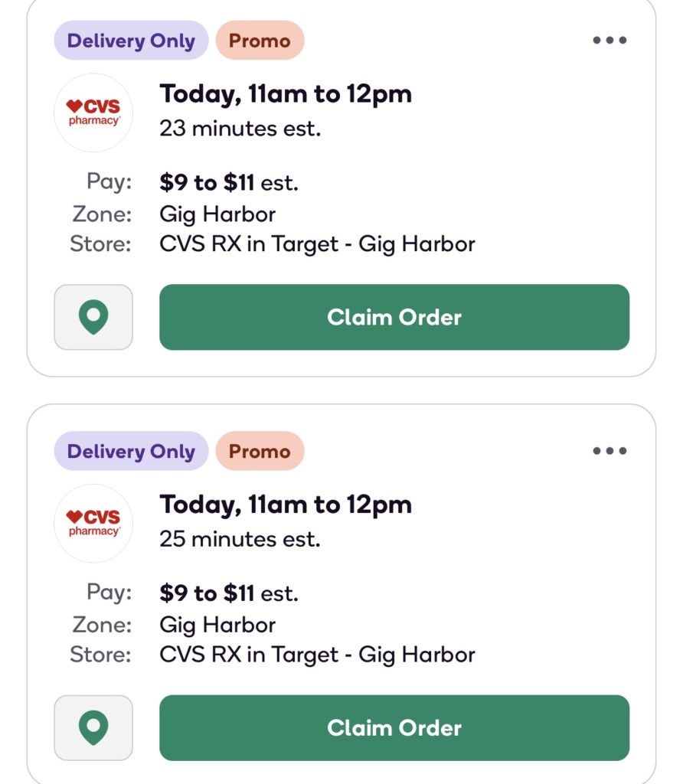Tap the map pin icon on the first order
The image size is (683, 784).
pyautogui.click(x=93, y=317)
